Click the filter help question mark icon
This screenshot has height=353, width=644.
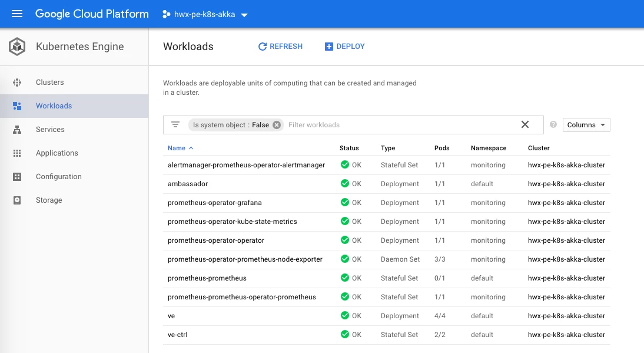coord(553,124)
